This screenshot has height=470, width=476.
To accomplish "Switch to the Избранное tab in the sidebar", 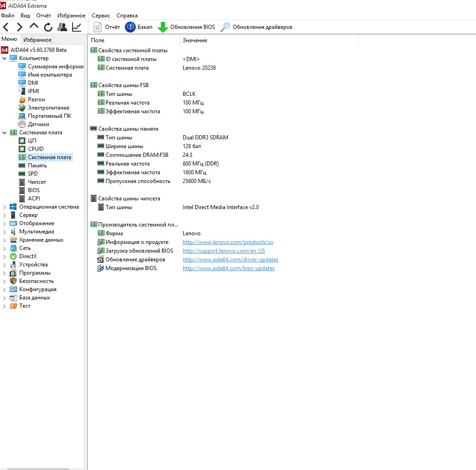I will (37, 40).
